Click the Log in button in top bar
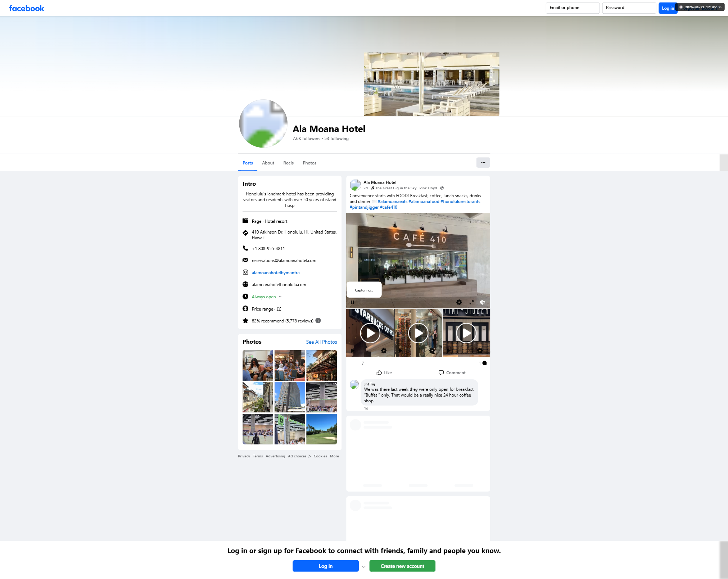 [668, 8]
